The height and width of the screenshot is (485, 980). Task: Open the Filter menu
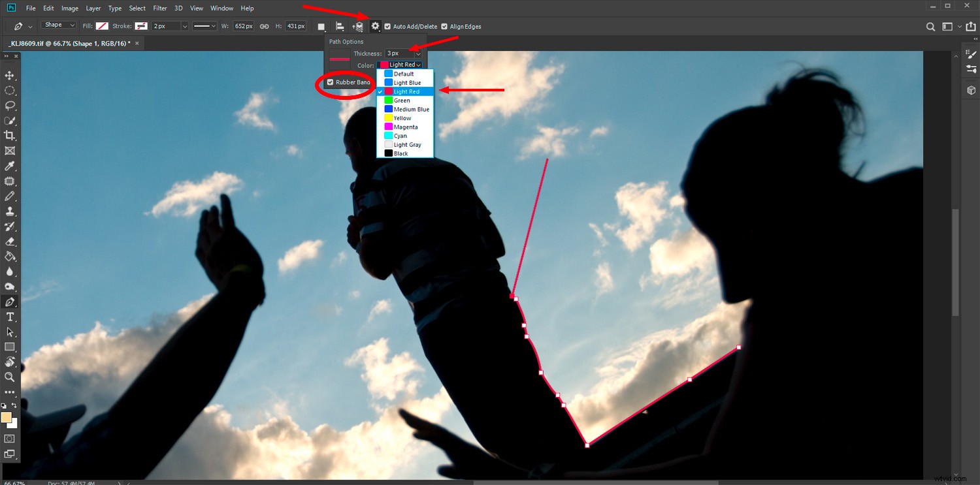click(x=159, y=8)
